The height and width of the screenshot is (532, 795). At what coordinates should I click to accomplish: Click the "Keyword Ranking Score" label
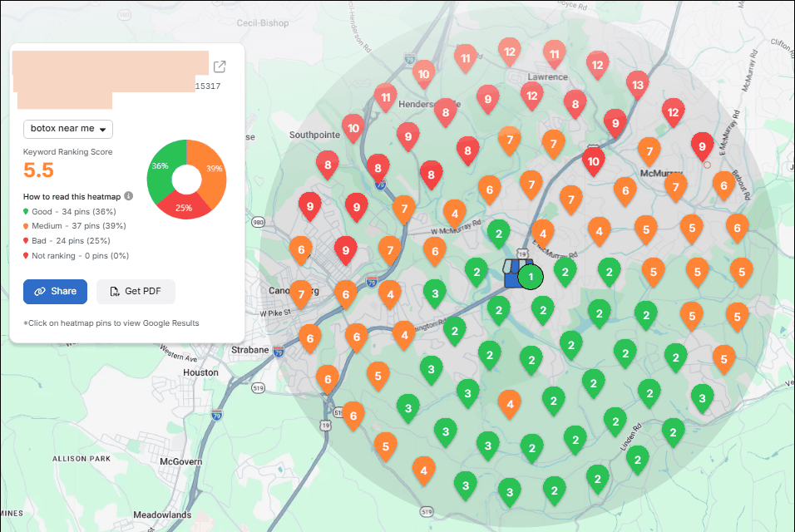68,152
